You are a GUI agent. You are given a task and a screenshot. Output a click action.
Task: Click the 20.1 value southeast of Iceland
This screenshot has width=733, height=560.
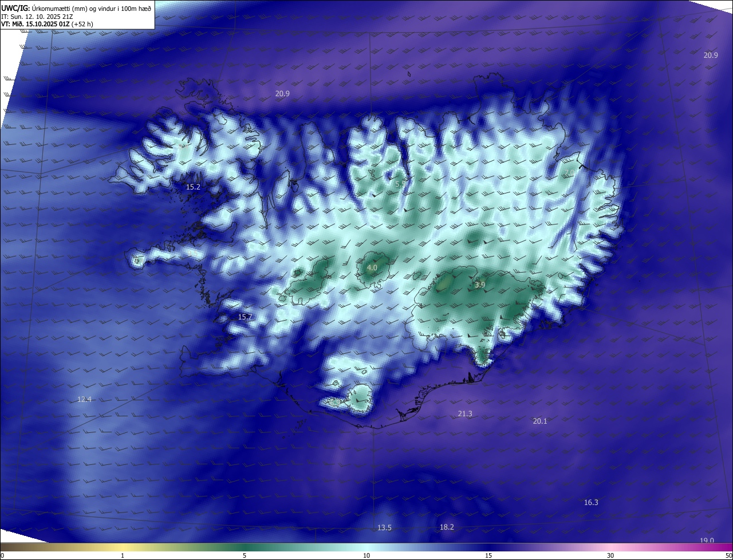coord(540,421)
